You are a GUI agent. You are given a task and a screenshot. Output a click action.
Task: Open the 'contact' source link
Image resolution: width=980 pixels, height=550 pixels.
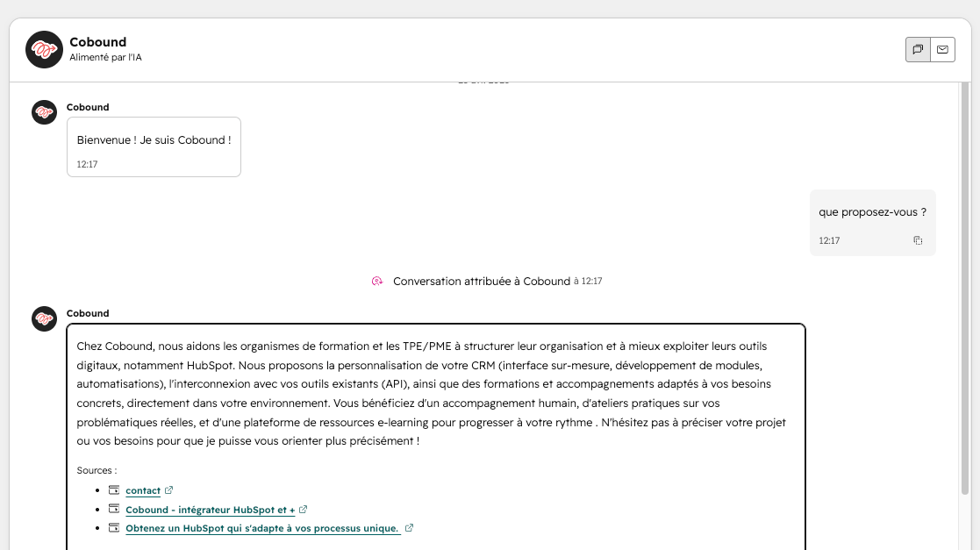(143, 491)
